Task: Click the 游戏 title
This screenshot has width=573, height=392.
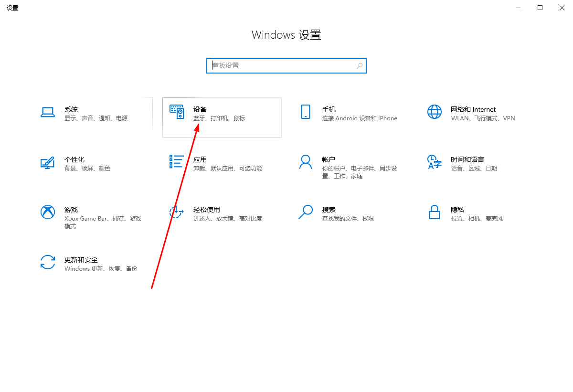Action: (71, 210)
